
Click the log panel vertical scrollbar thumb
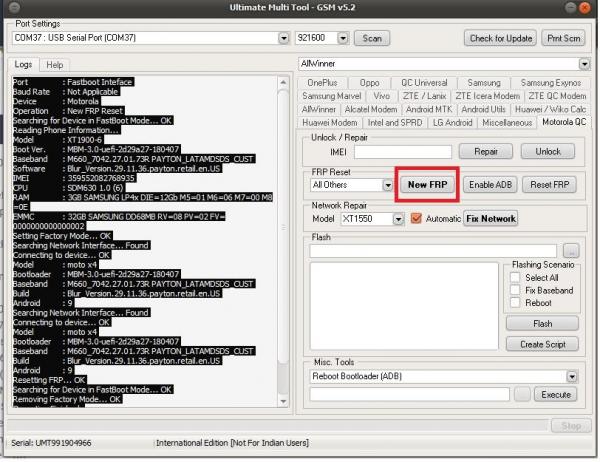(x=283, y=226)
